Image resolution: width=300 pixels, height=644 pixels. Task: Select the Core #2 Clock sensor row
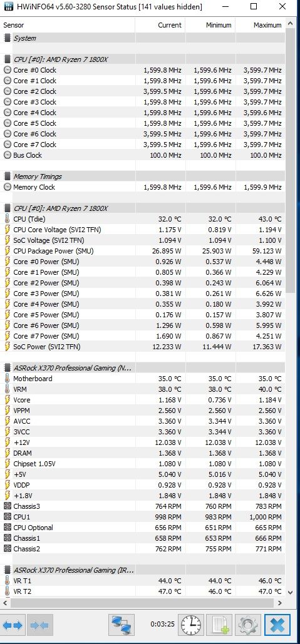[x=142, y=91]
